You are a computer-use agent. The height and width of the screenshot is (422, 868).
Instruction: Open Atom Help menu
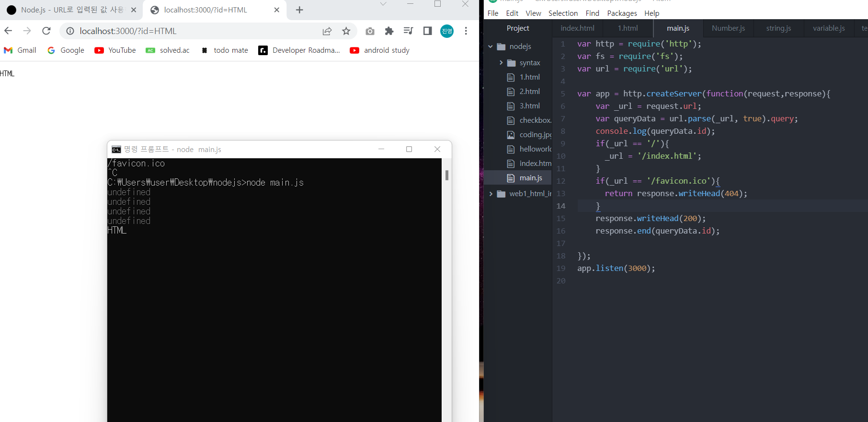651,13
